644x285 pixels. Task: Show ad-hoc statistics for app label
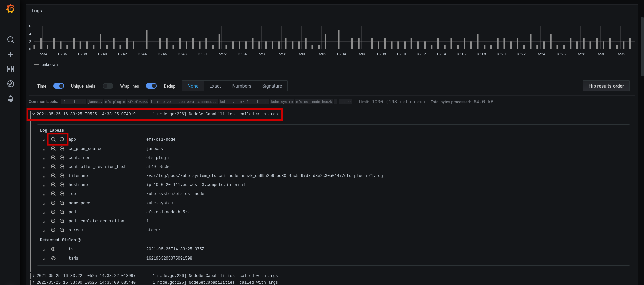pyautogui.click(x=45, y=139)
